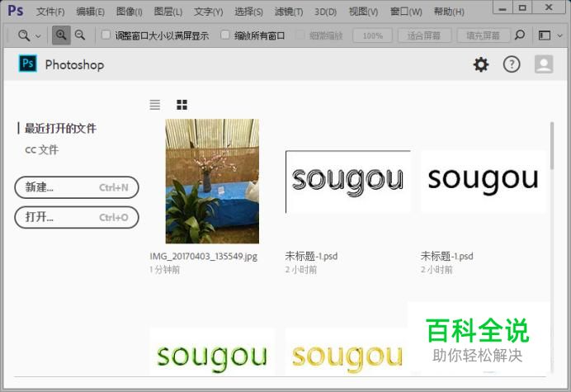Open the 图像(I) menu
This screenshot has width=571, height=392.
pyautogui.click(x=130, y=12)
